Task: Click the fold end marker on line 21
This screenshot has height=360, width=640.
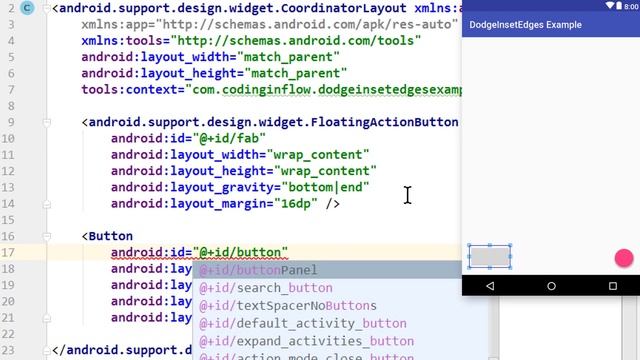Action: pos(47,318)
